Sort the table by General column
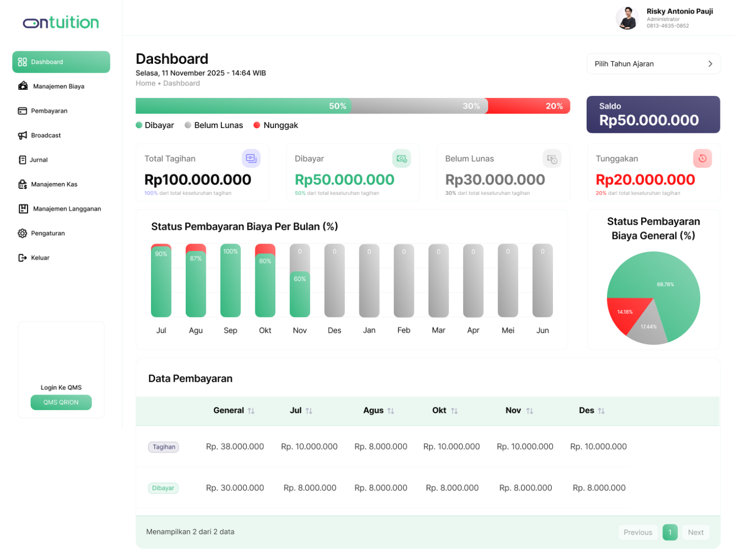This screenshot has width=735, height=560. pos(251,411)
